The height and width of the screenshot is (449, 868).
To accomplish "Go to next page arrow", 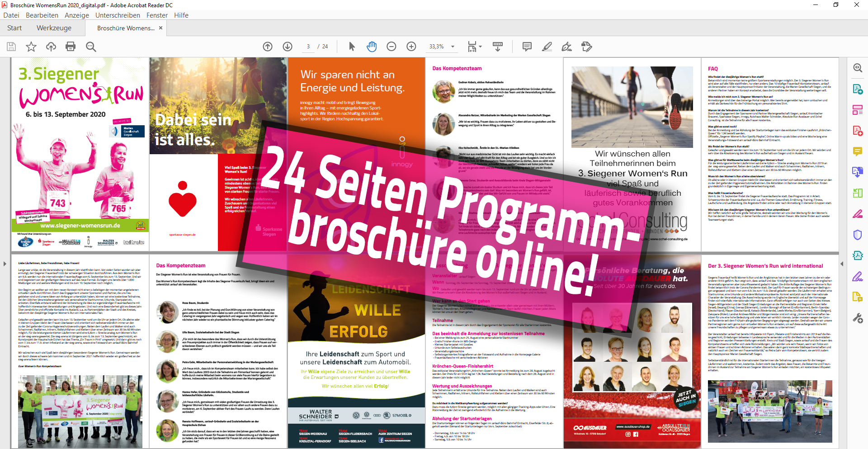I will pos(288,47).
